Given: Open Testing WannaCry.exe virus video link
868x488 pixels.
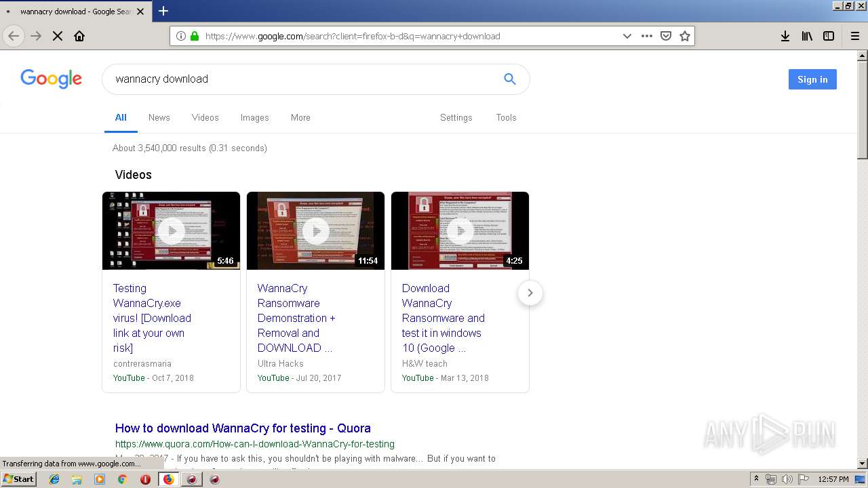Looking at the screenshot, I should (152, 318).
